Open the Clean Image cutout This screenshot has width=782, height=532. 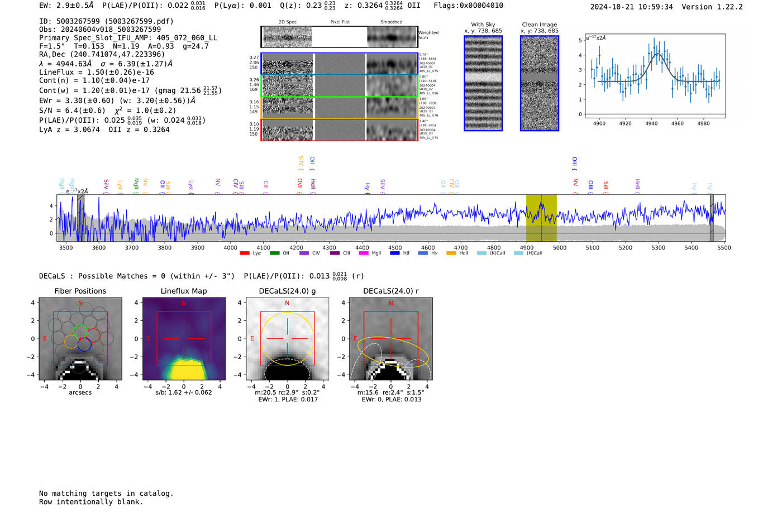pyautogui.click(x=540, y=83)
